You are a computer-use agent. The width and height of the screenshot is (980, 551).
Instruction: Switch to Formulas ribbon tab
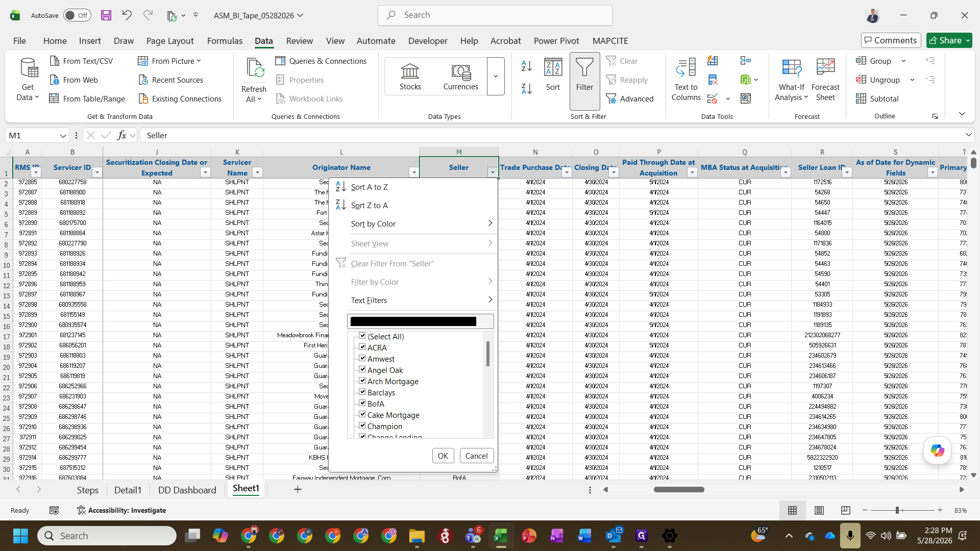point(225,41)
